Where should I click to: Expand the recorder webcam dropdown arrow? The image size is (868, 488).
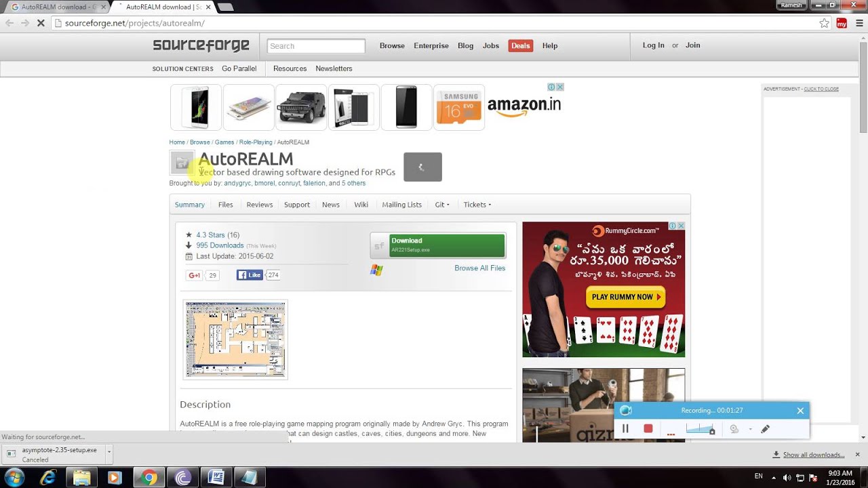tap(750, 429)
